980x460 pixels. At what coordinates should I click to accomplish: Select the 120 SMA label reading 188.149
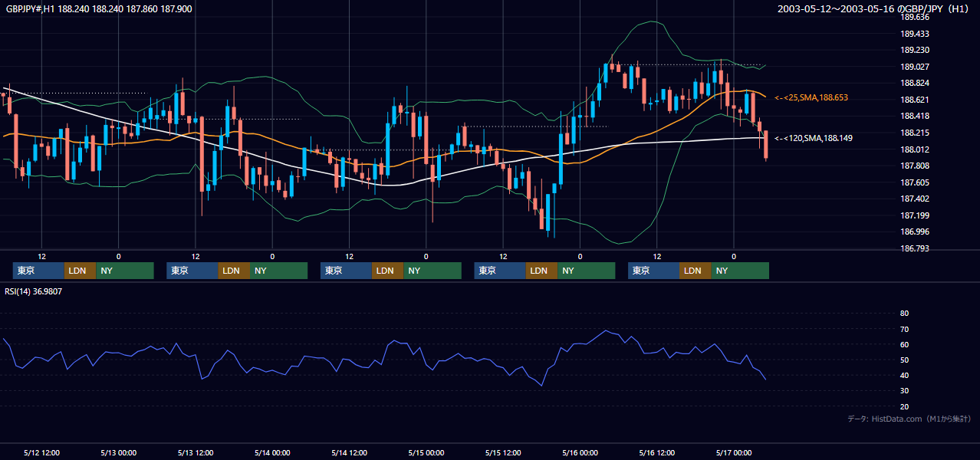pos(814,138)
